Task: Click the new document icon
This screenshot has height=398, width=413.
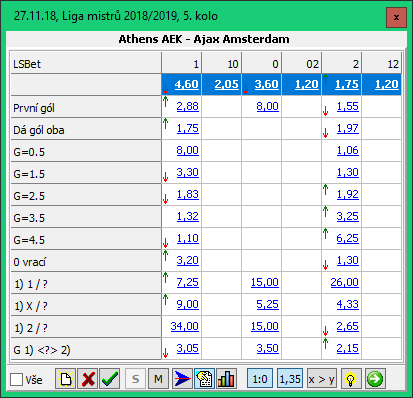Action: 65,379
